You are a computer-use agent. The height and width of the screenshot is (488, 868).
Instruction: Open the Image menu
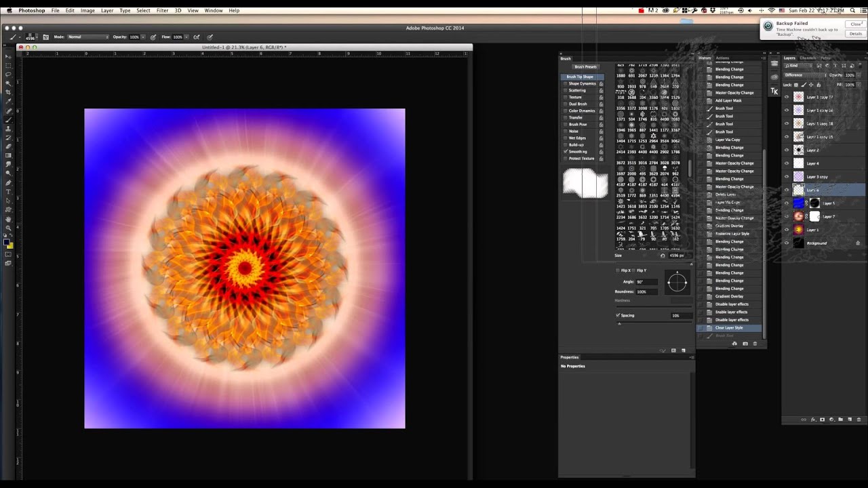[87, 10]
